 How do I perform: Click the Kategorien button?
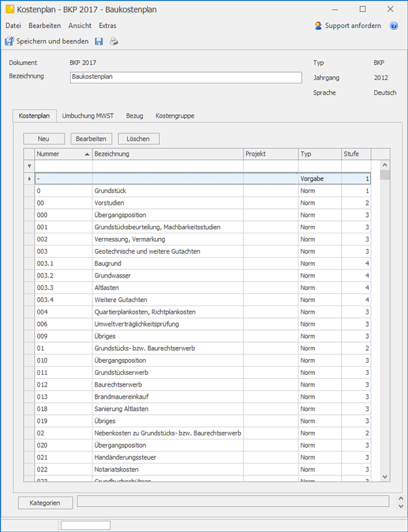(x=45, y=503)
